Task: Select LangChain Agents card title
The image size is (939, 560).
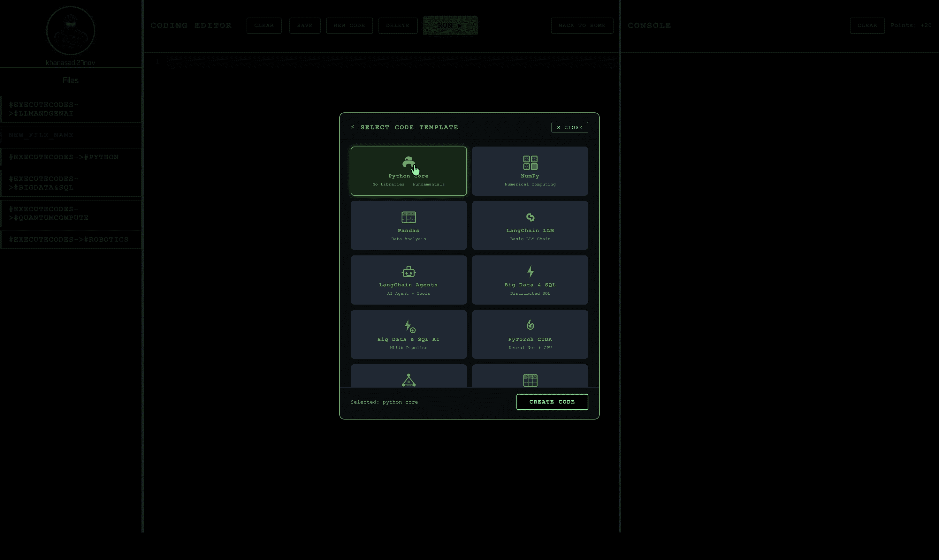Action: pyautogui.click(x=408, y=285)
